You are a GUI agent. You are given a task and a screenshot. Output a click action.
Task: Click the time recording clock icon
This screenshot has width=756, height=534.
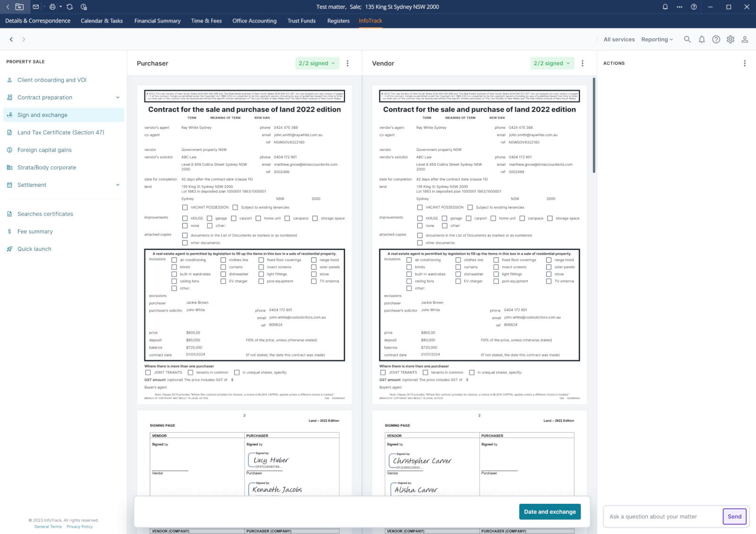(84, 7)
